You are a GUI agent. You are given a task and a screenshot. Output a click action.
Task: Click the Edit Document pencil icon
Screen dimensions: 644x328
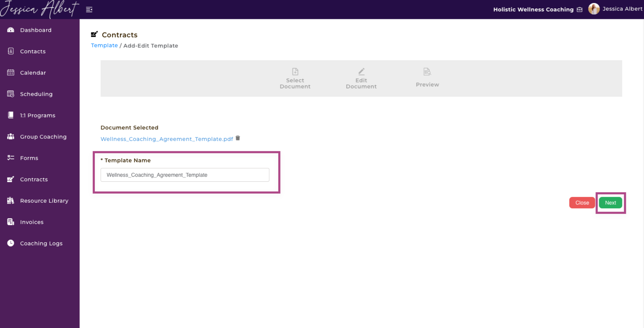click(361, 71)
